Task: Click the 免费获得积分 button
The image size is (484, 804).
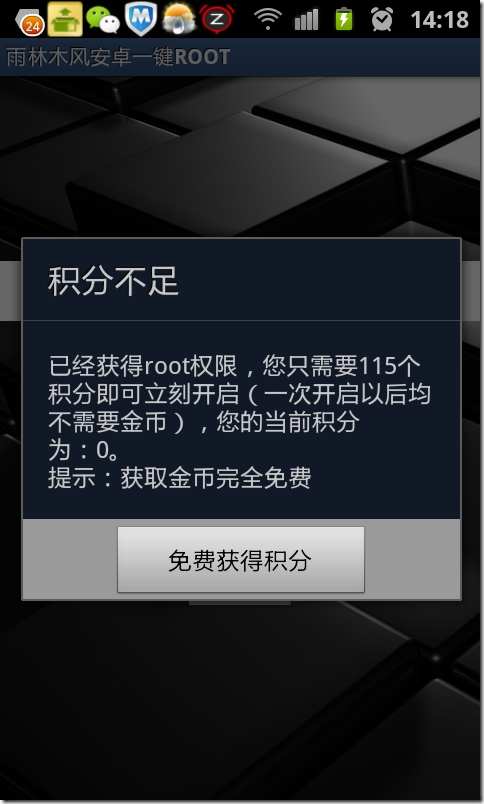Action: tap(241, 560)
